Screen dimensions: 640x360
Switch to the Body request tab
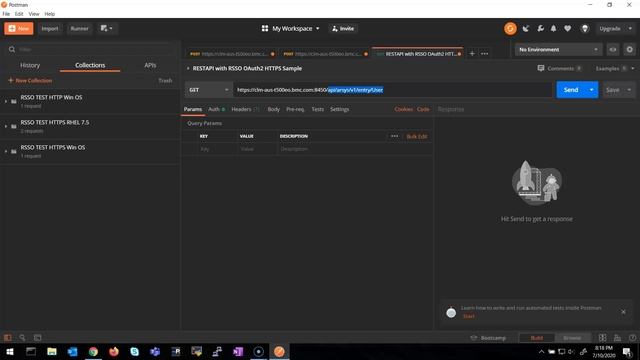273,109
